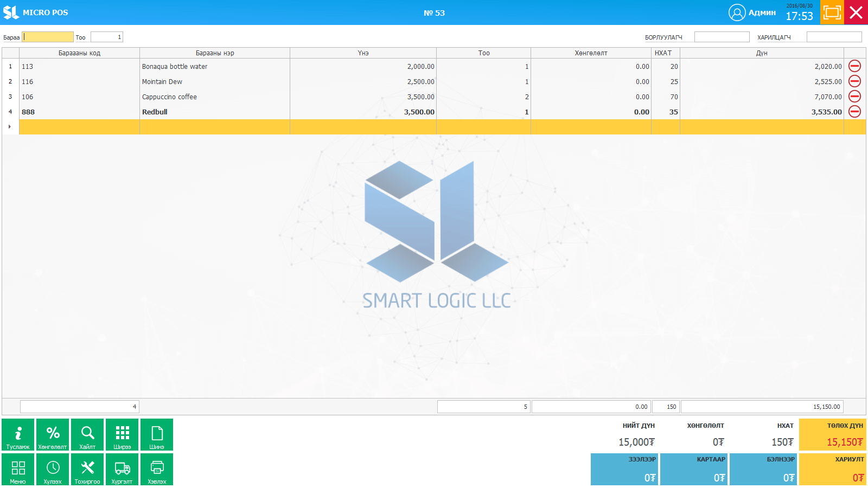Viewport: 868px width, 488px height.
Task: Sort by Барааны код column header
Action: [79, 53]
